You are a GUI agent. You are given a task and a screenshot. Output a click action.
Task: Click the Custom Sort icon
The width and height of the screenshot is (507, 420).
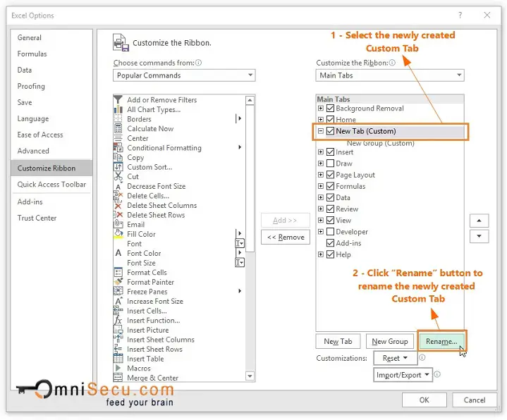click(x=118, y=167)
